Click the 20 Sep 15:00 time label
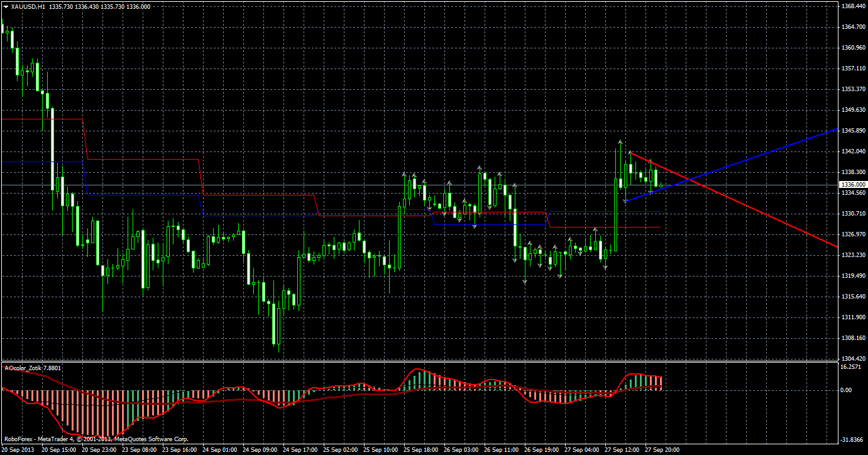This screenshot has height=455, width=868. point(60,450)
